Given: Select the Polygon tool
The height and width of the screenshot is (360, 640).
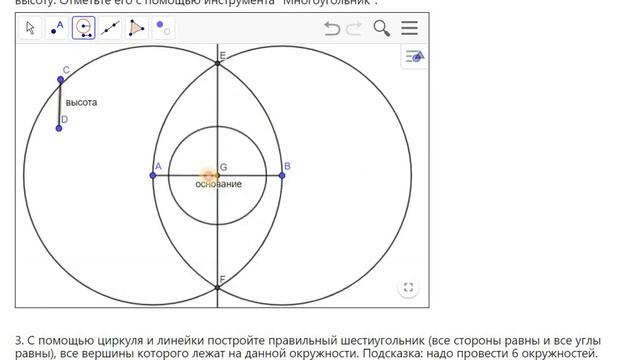Looking at the screenshot, I should pyautogui.click(x=137, y=28).
